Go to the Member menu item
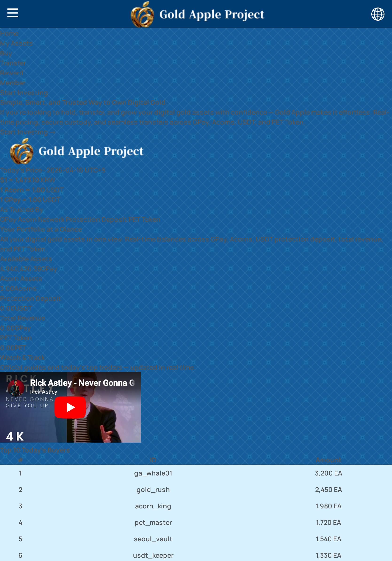Viewport: 392px width, 561px height. 12,83
